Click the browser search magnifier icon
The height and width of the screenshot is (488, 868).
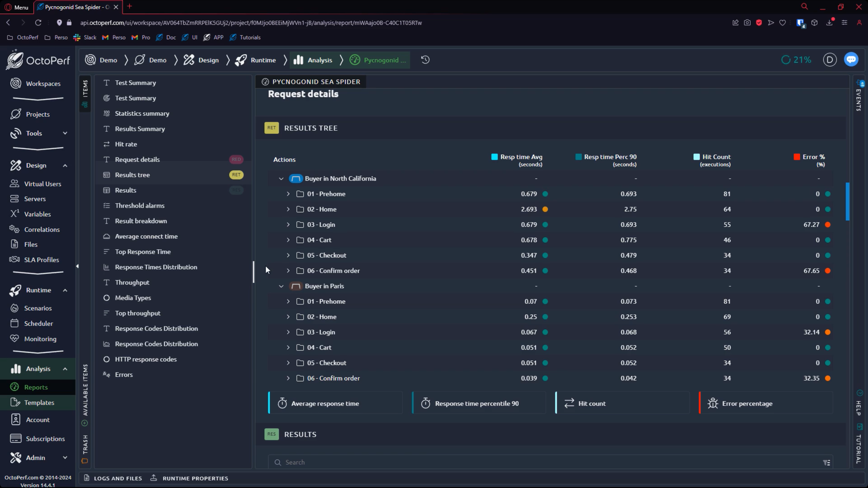click(804, 7)
